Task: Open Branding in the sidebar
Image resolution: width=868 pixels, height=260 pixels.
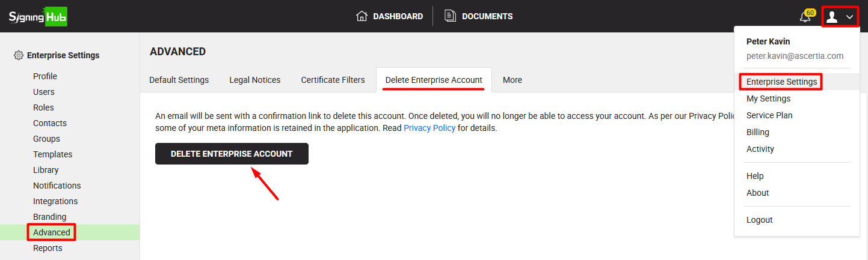Action: 50,217
